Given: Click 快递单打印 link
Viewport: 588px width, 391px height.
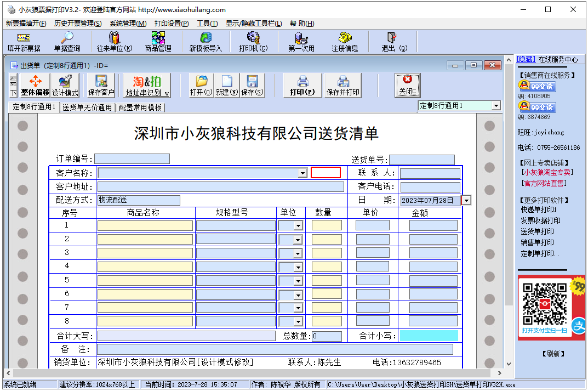Looking at the screenshot, I should [x=539, y=209].
